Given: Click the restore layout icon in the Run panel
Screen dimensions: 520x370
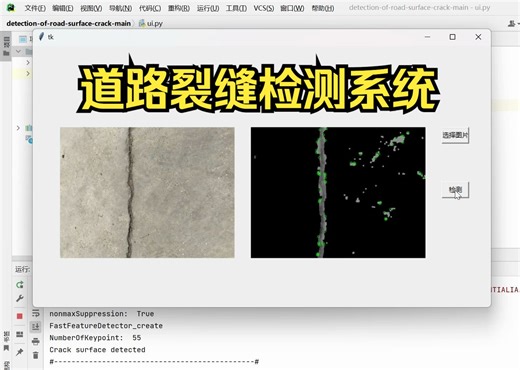Looking at the screenshot, I should 20,334.
